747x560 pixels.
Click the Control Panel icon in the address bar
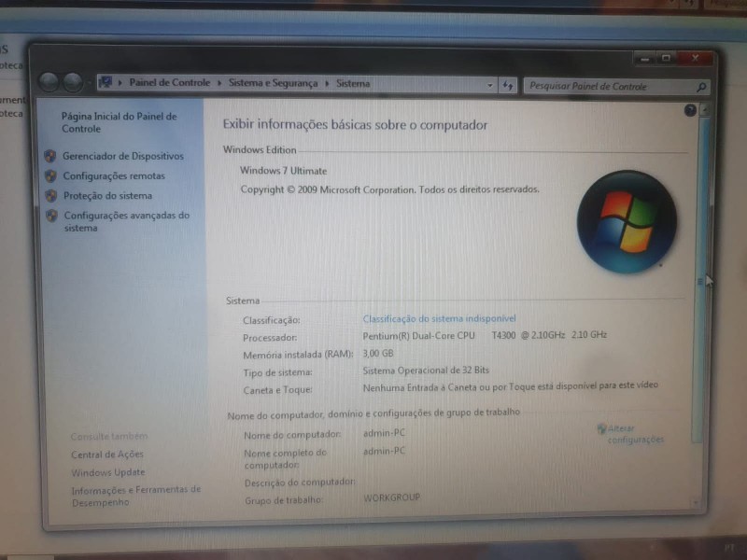(x=106, y=82)
